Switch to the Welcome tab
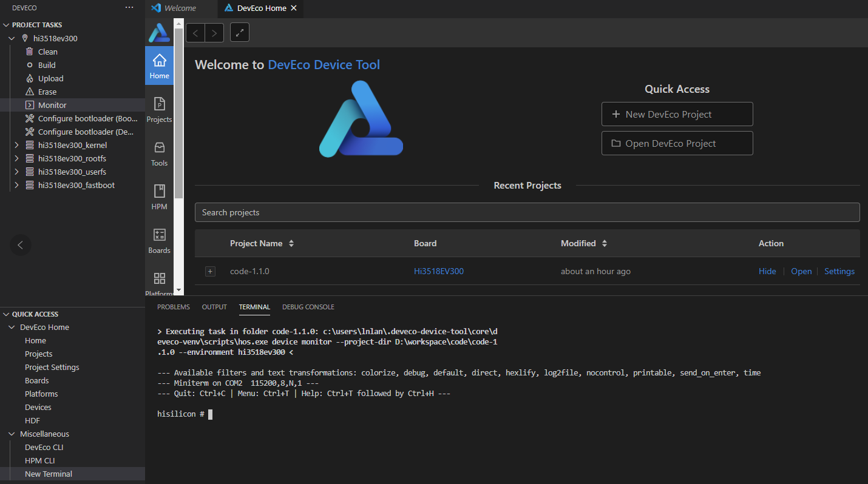The width and height of the screenshot is (868, 484). [180, 8]
